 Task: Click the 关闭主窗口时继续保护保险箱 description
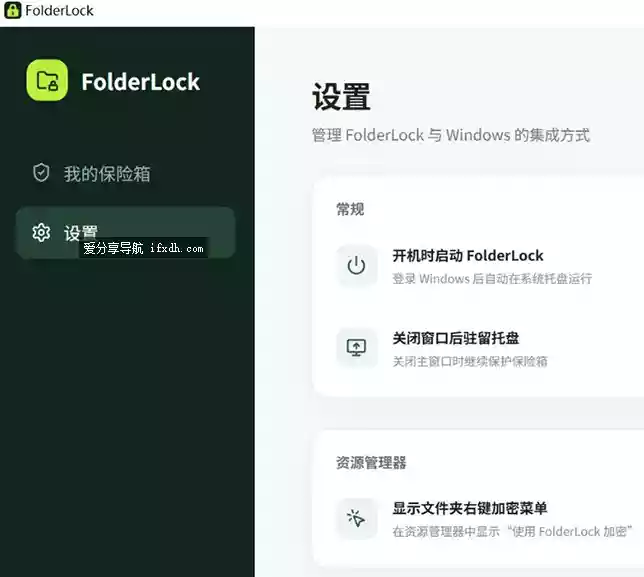tap(470, 361)
